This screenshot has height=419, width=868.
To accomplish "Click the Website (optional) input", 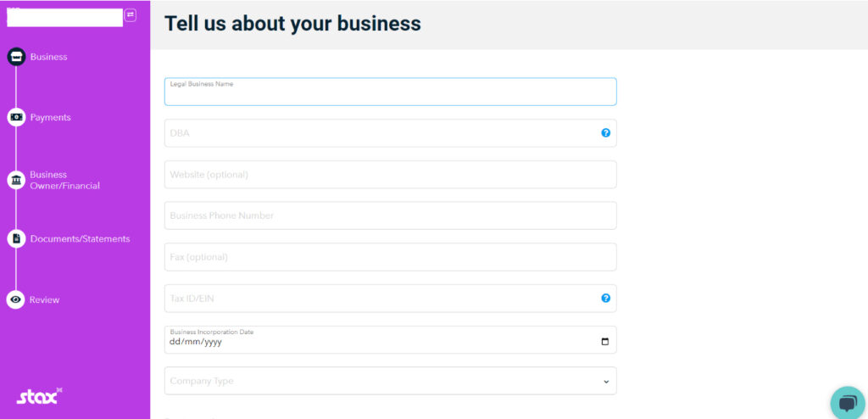I will coord(390,175).
